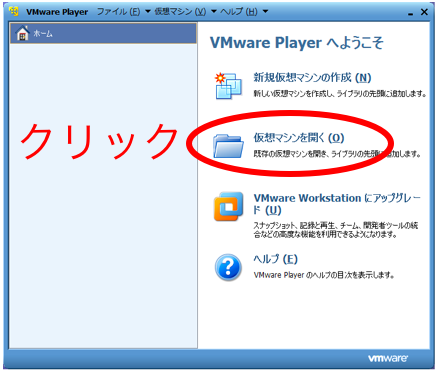This screenshot has height=372, width=437.
Task: Click the VMware Workstation upgrade icon
Action: coord(228,206)
